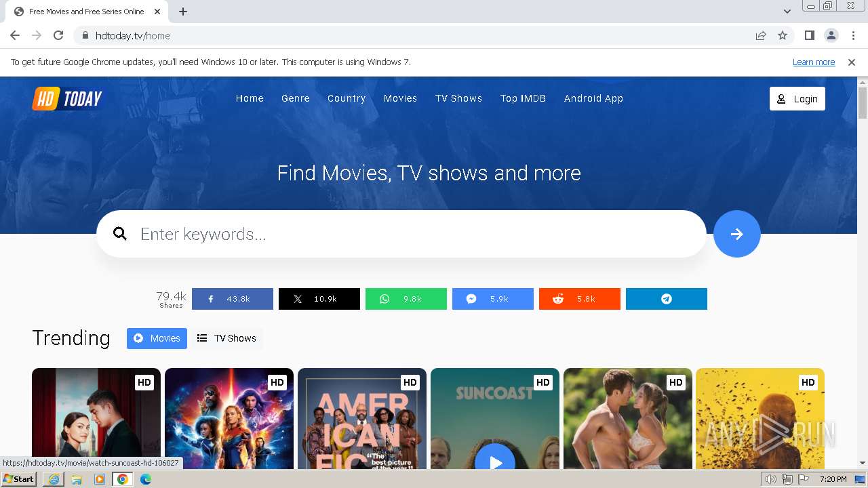Viewport: 868px width, 488px height.
Task: Open the Android App link
Action: (593, 98)
